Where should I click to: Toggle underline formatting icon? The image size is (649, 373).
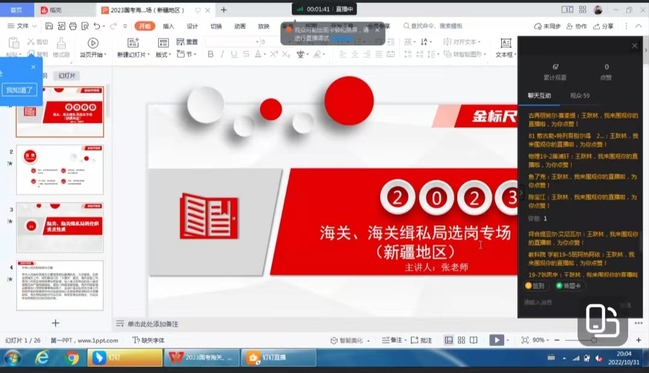[234, 54]
